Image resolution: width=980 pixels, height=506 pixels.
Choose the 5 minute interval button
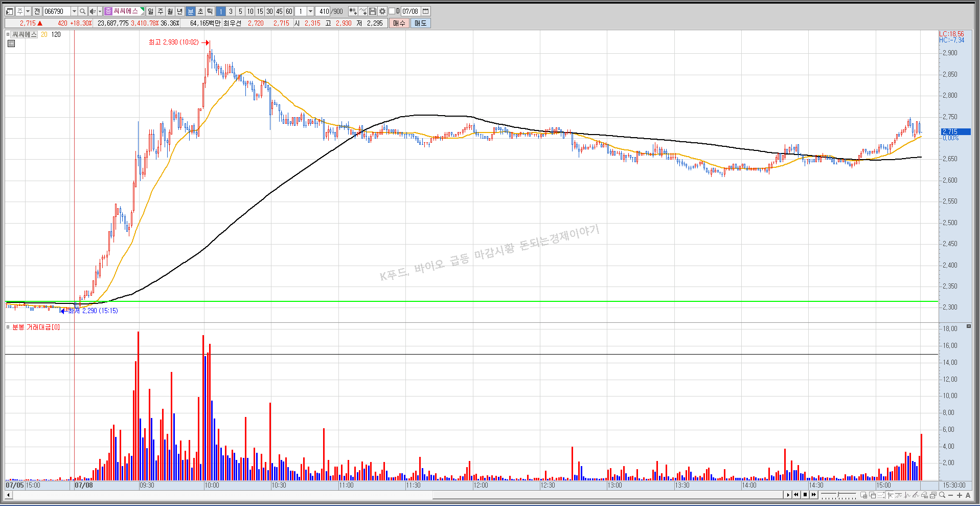point(240,11)
